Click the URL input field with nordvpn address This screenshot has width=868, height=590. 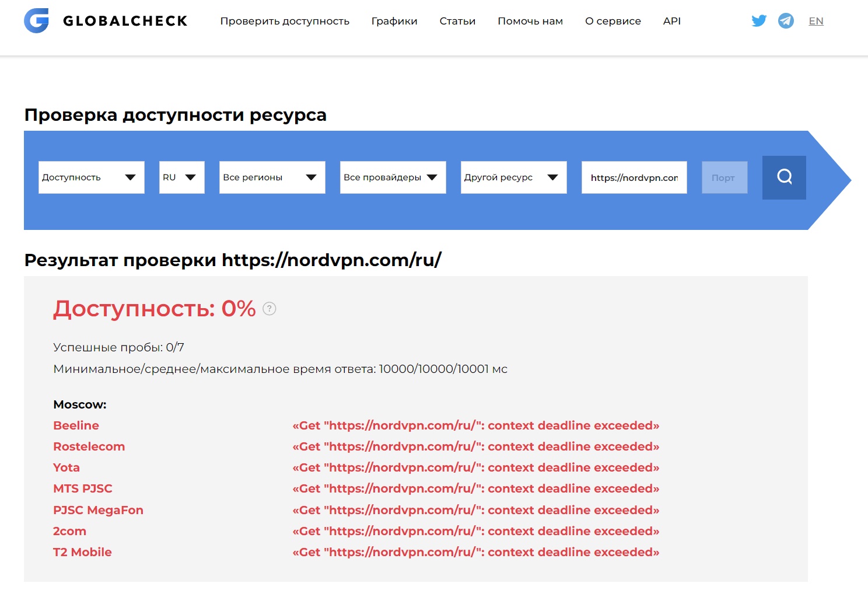[x=634, y=177]
